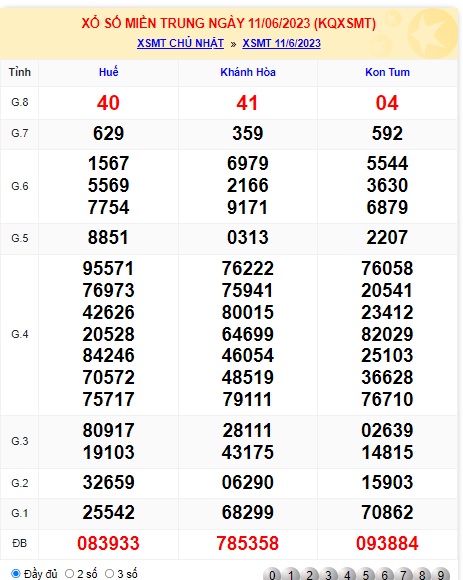Open the Khánh Hòa province link
Viewport: 463px width, 580px height.
tap(248, 72)
